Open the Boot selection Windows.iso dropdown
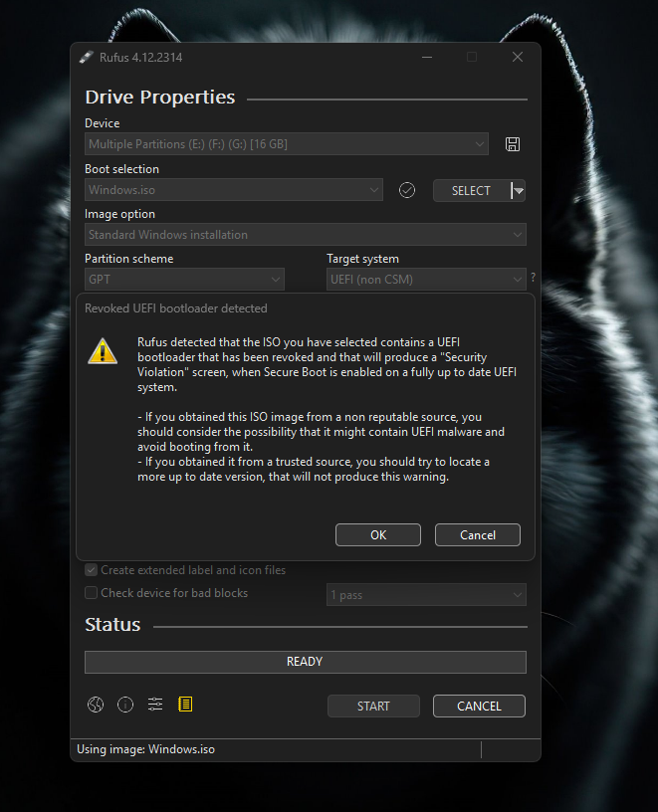This screenshot has height=812, width=658. pos(234,189)
